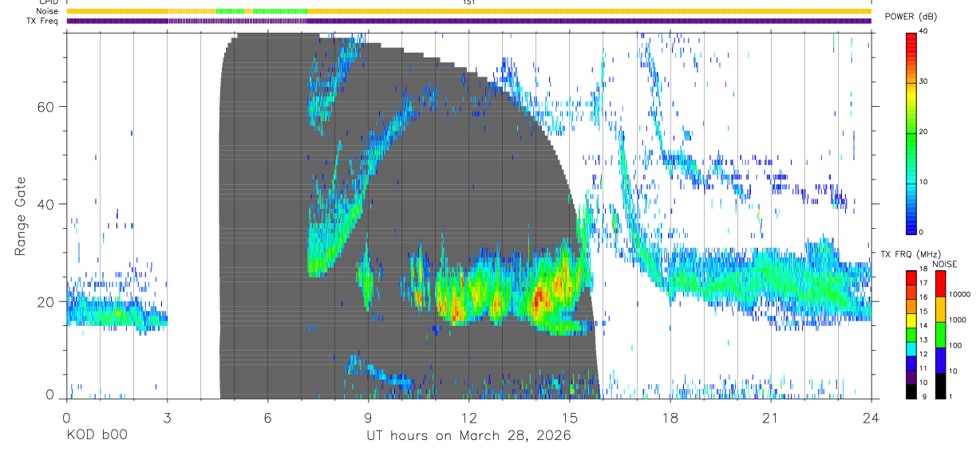Click the 14 label in the TX FRQ legend
Image resolution: width=980 pixels, height=452 pixels.
click(923, 325)
